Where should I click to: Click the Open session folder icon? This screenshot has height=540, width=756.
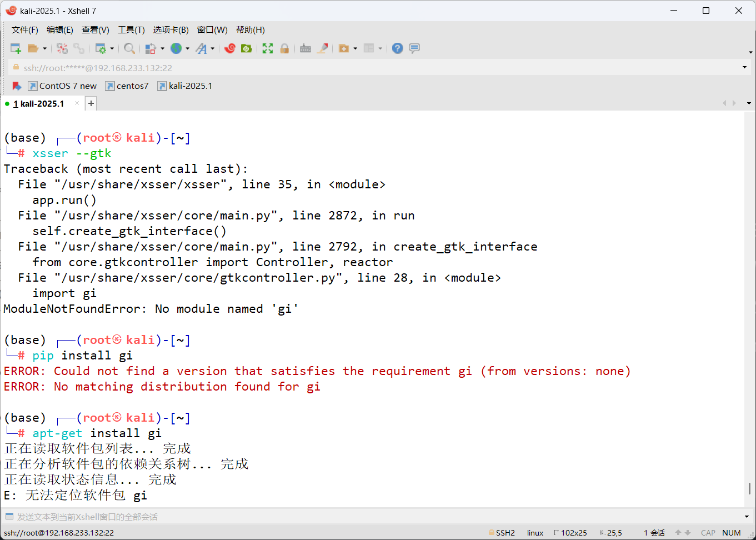(x=33, y=48)
